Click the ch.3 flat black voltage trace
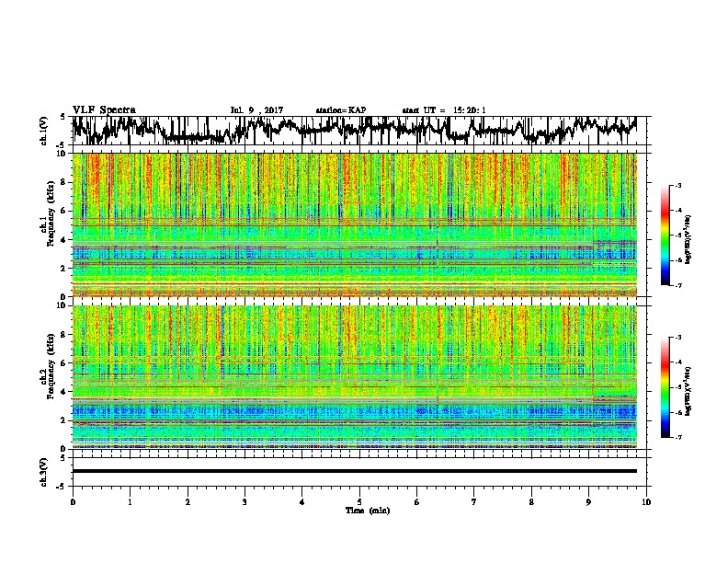Viewport: 728px width, 563px height. [354, 471]
